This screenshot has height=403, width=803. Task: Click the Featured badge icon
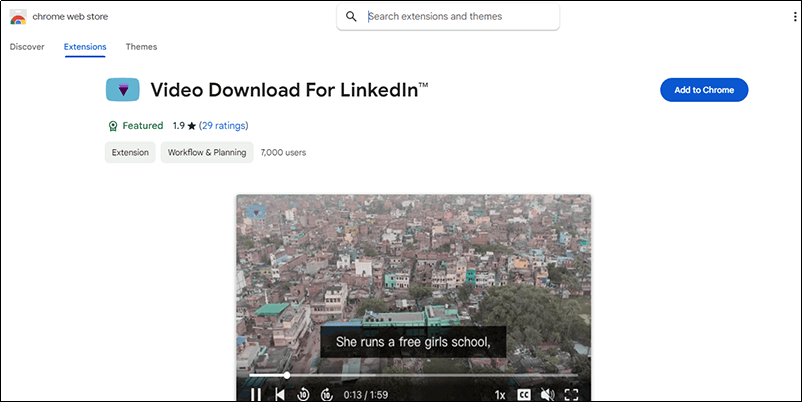(113, 126)
